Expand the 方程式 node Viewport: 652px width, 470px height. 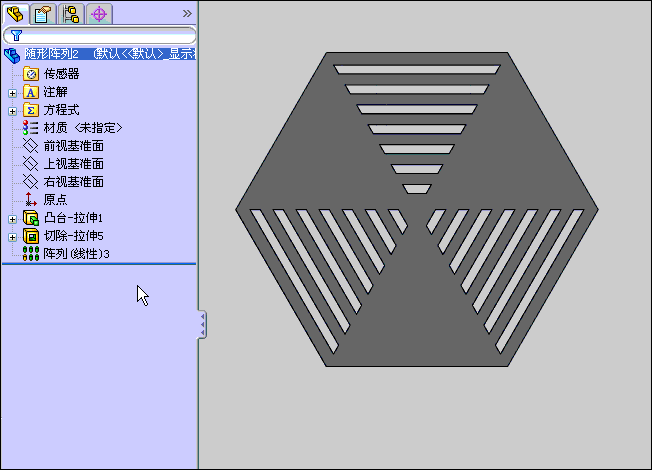pos(12,111)
